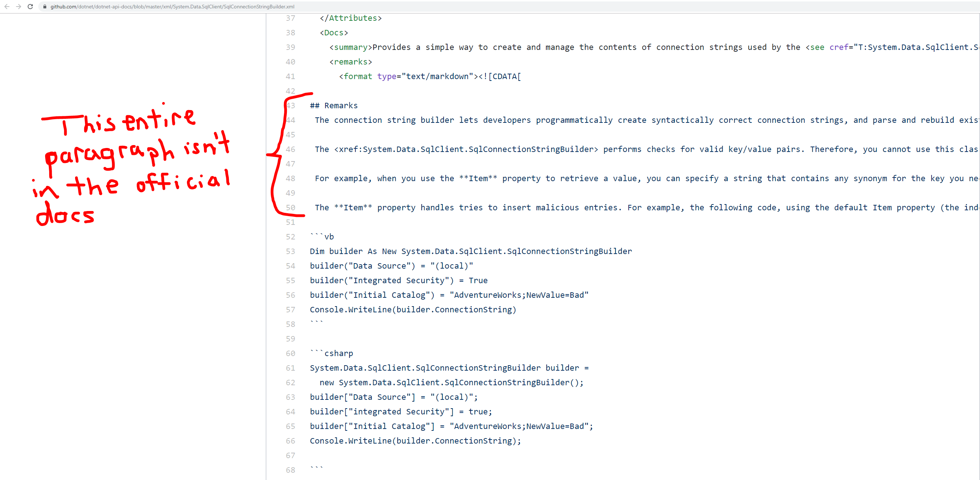Navigate forward using the forward arrow
Image resolution: width=980 pixels, height=480 pixels.
[x=18, y=7]
